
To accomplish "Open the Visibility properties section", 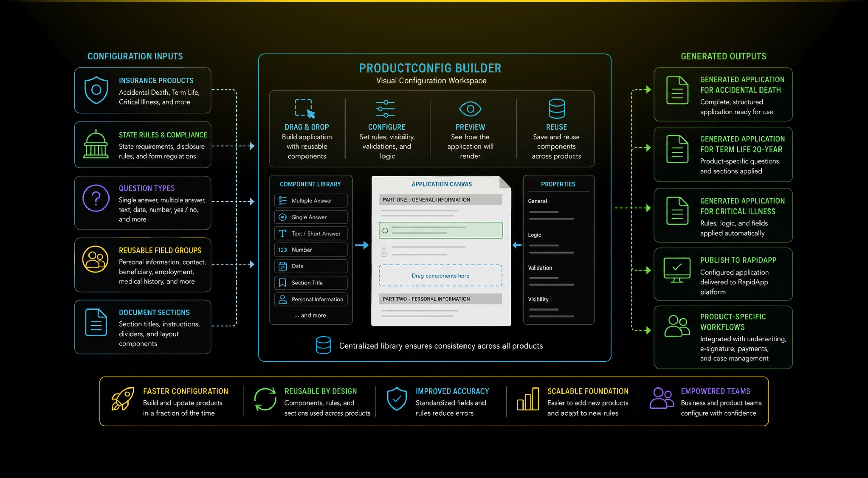I will (x=538, y=299).
